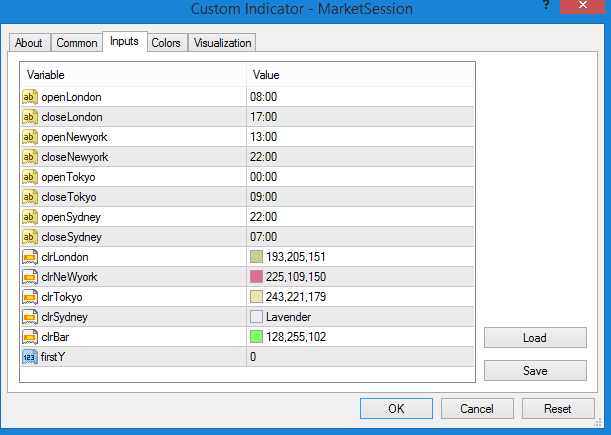
Task: Click the Load button
Action: 535,338
